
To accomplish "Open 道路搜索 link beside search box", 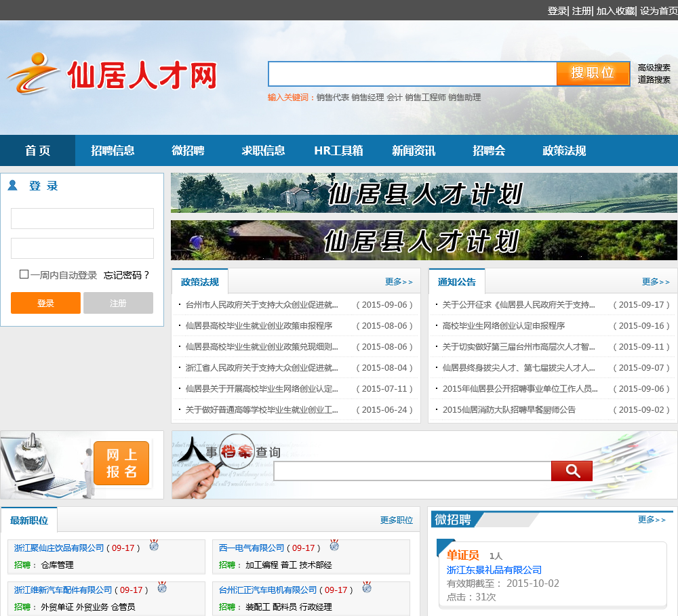I will 654,79.
